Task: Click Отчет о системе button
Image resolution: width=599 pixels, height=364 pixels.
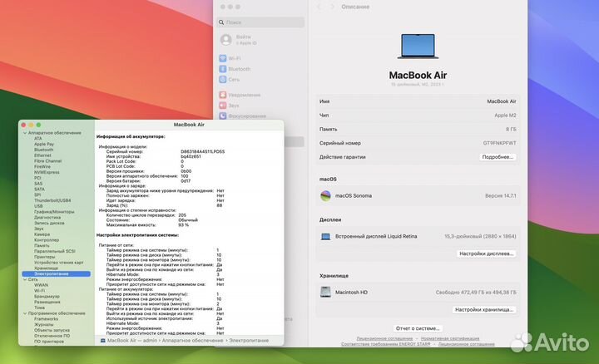Action: pos(418,328)
